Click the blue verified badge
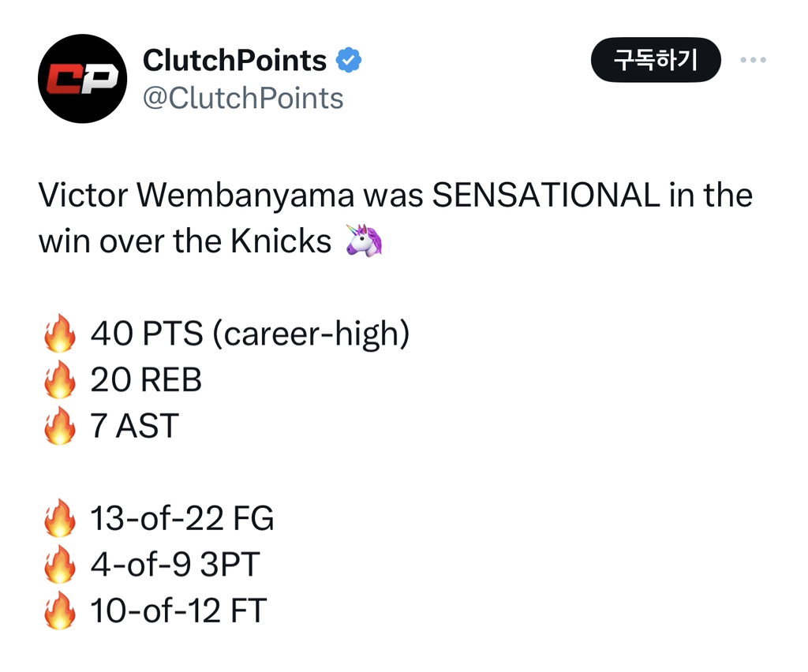Screen dimensions: 808x672 [x=349, y=60]
